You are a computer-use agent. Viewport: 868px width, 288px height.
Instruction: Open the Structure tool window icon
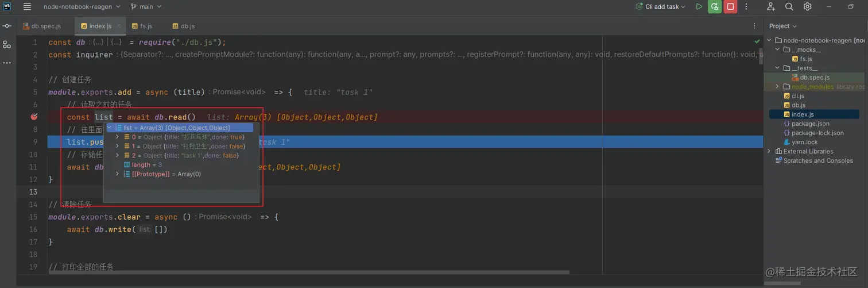(x=7, y=44)
